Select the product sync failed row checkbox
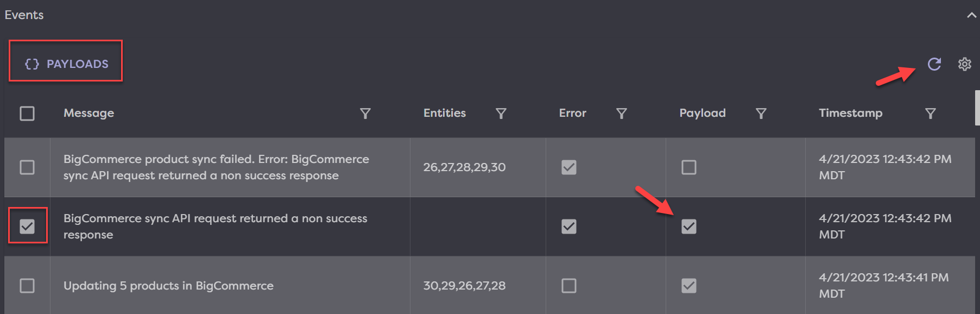The width and height of the screenshot is (980, 314). 27,167
